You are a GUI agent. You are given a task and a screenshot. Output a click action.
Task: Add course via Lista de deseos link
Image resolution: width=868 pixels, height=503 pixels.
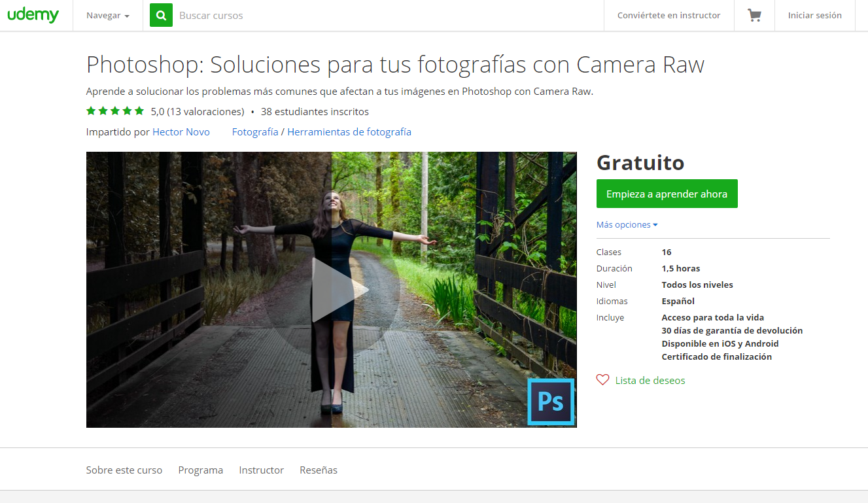coord(650,380)
